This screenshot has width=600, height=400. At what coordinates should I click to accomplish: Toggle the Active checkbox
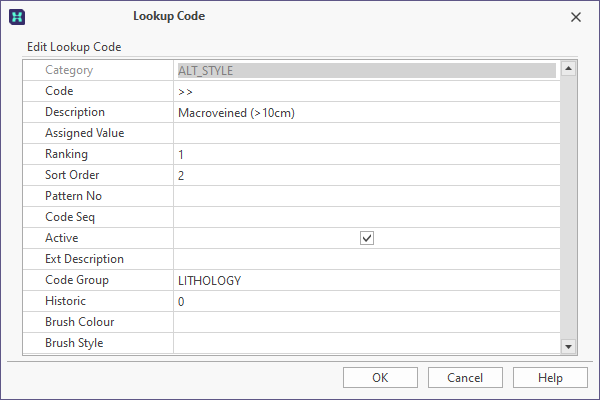pyautogui.click(x=367, y=239)
